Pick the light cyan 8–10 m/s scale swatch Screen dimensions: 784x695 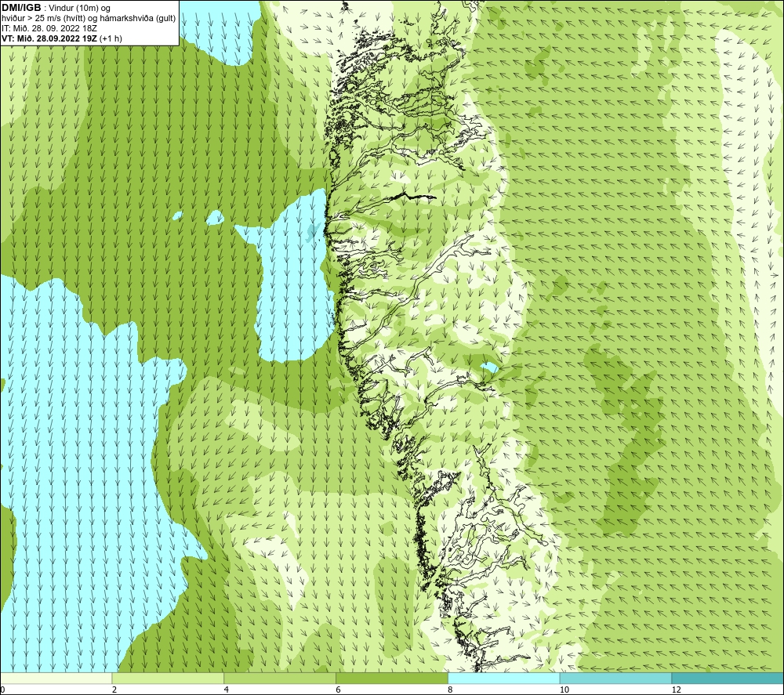504,679
